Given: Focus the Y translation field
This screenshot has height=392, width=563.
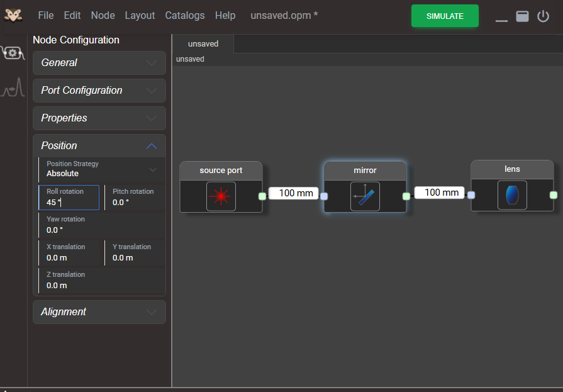Looking at the screenshot, I should pyautogui.click(x=135, y=252).
